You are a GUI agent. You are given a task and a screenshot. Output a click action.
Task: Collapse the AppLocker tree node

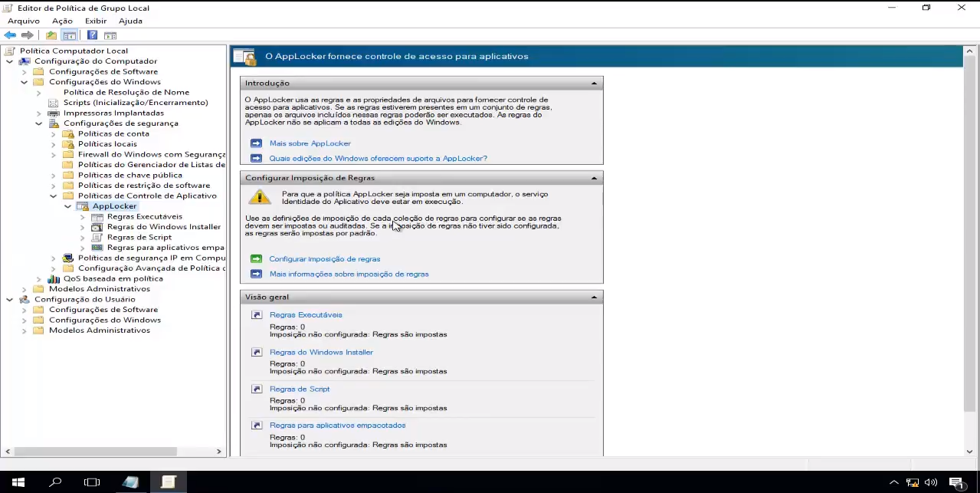[x=67, y=206]
